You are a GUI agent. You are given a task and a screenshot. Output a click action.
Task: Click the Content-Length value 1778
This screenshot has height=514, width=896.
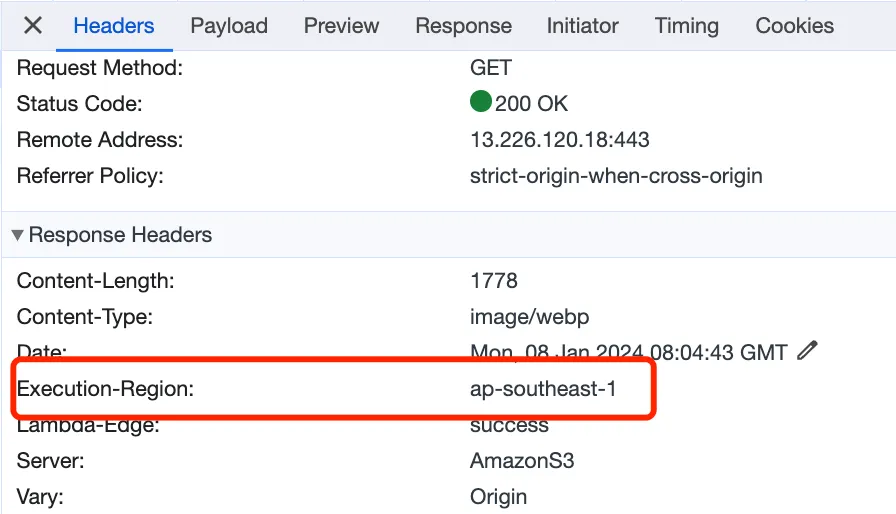(x=494, y=281)
